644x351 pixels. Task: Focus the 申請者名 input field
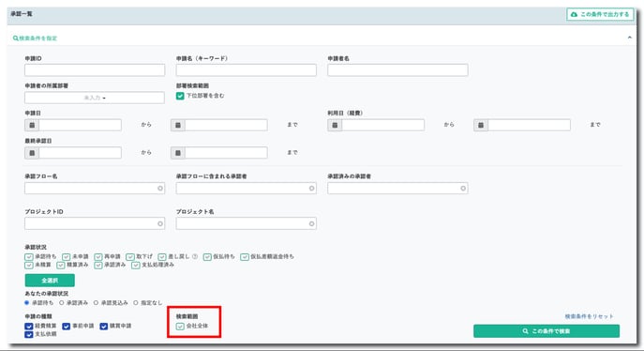tap(397, 70)
